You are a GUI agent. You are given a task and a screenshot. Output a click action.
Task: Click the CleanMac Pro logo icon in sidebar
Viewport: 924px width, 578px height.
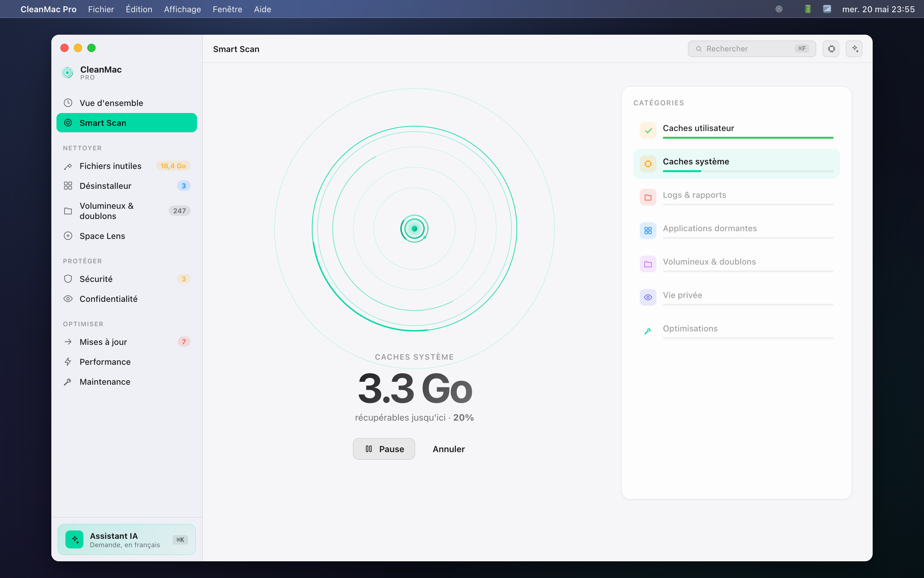pyautogui.click(x=68, y=72)
